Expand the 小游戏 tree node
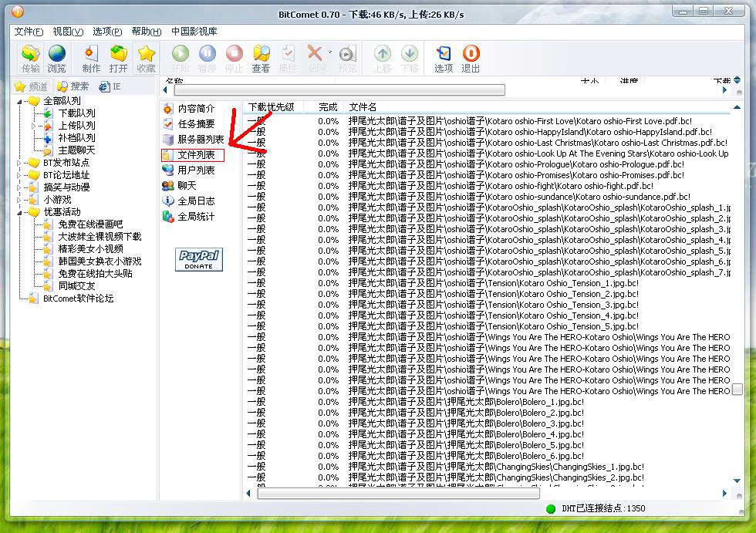 click(19, 200)
